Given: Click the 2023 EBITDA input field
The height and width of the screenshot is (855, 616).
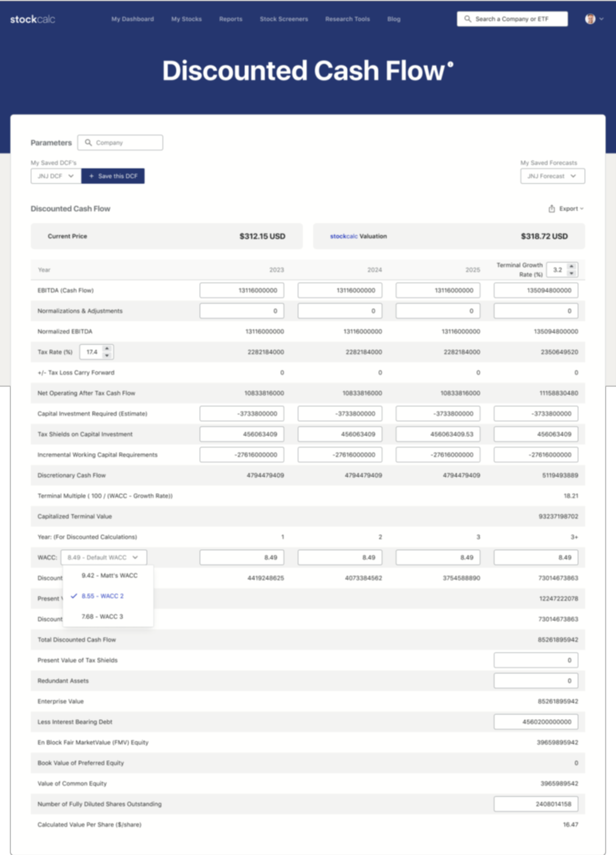Looking at the screenshot, I should 242,291.
